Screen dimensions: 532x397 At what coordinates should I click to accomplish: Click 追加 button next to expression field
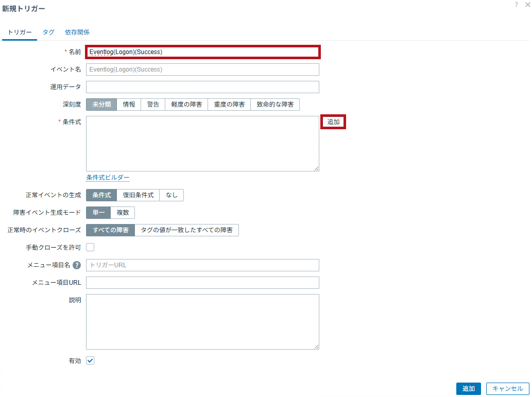pyautogui.click(x=333, y=122)
